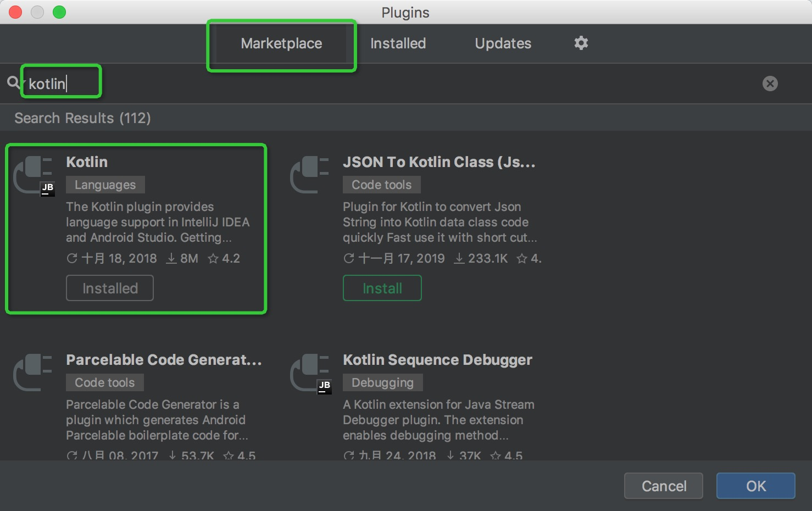
Task: Switch to the Marketplace tab
Action: [281, 43]
